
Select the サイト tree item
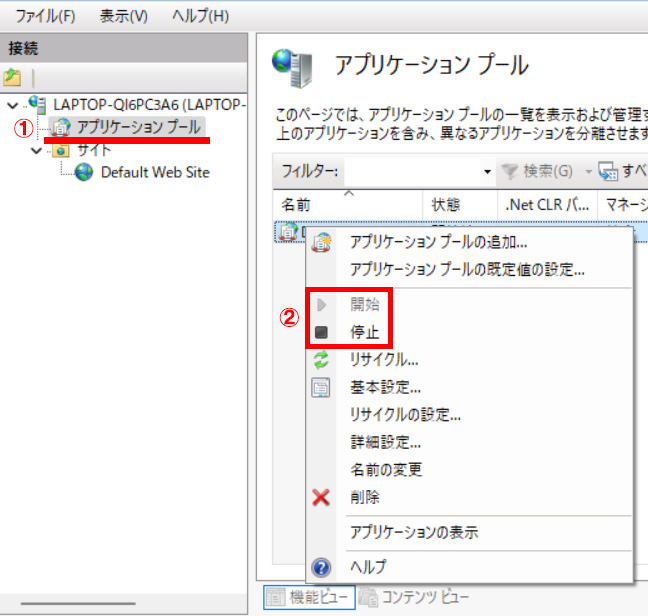click(94, 150)
